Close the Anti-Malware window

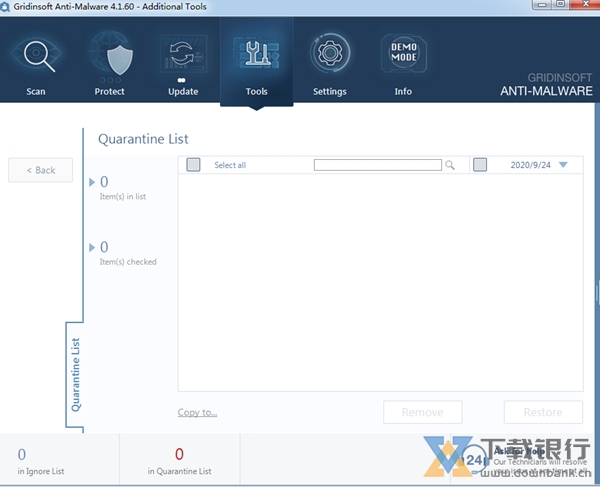point(585,4)
